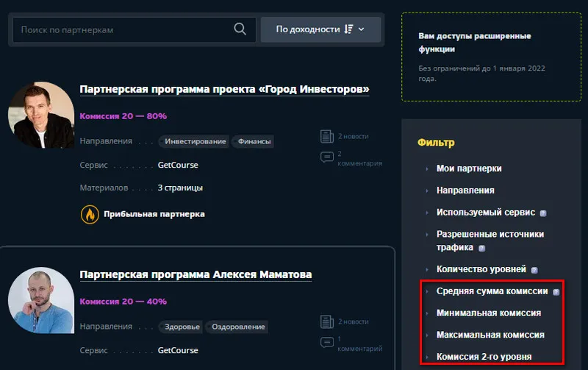Click help icon beside Количество уровней
This screenshot has height=370, width=588.
534,270
